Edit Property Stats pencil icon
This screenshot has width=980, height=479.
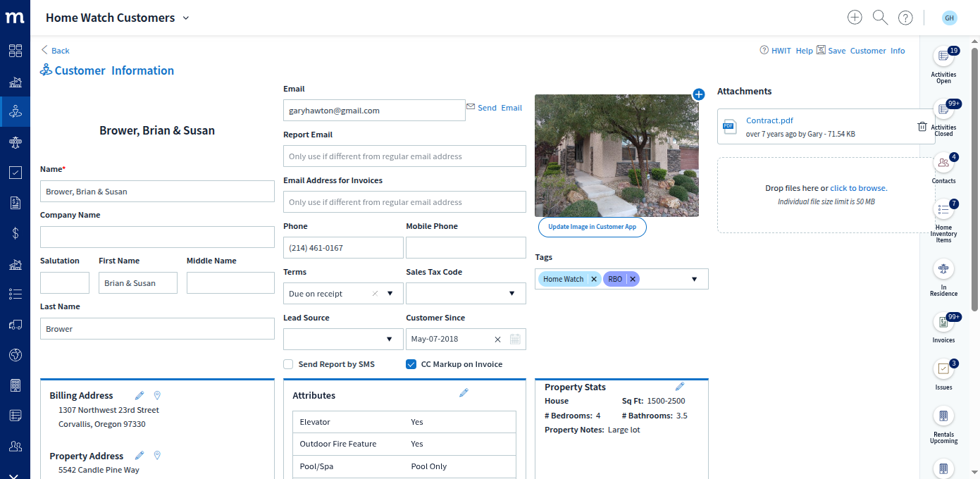(x=680, y=387)
